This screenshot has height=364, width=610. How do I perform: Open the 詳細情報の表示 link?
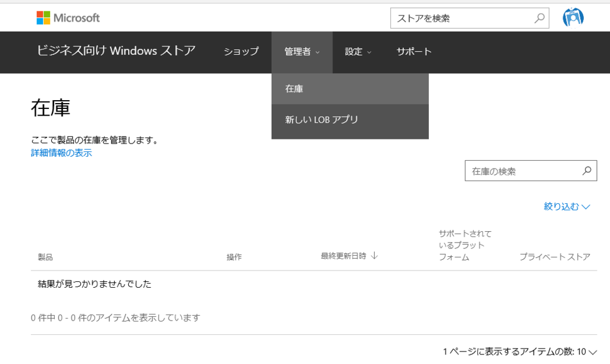click(61, 153)
